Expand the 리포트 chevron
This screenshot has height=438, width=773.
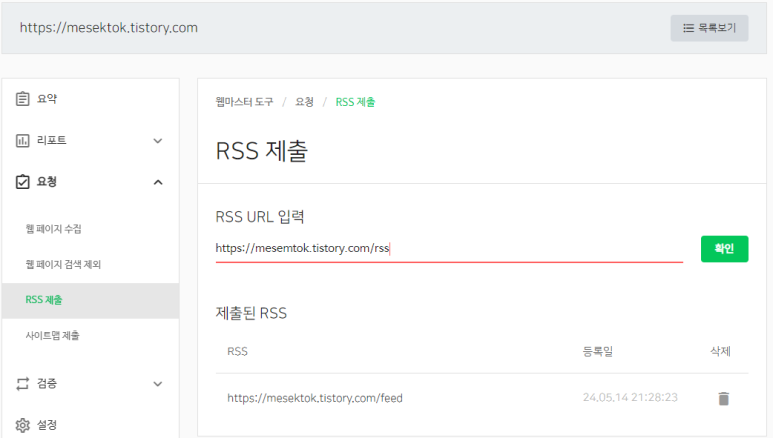158,141
